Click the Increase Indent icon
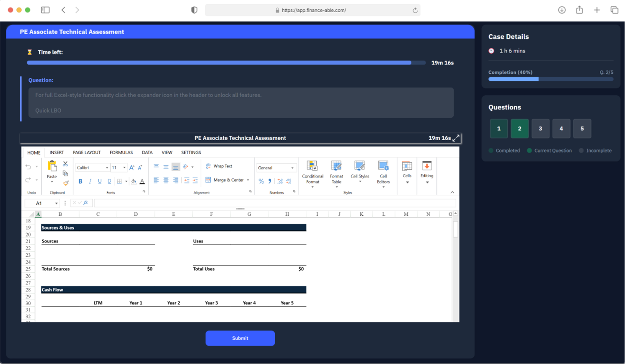The image size is (625, 364). click(195, 180)
